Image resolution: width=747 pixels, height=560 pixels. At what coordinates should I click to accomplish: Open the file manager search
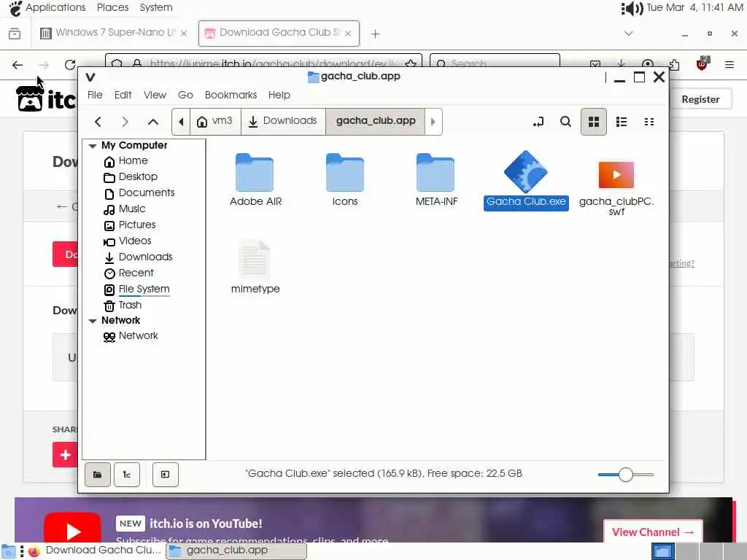[565, 122]
